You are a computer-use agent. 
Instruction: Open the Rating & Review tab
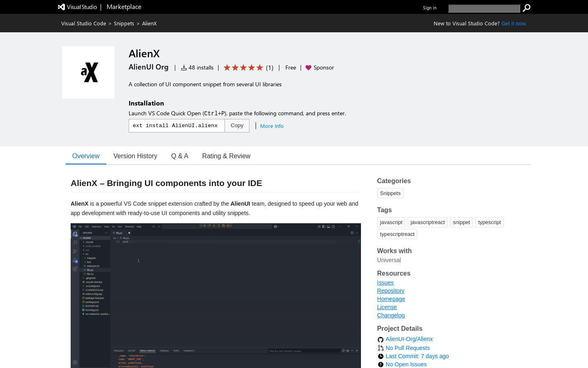pyautogui.click(x=226, y=156)
